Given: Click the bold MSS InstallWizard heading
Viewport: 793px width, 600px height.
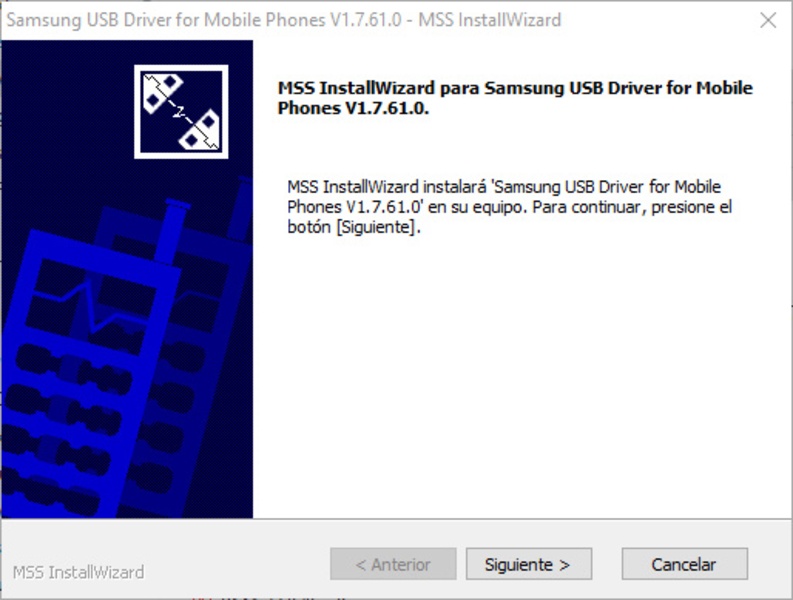Looking at the screenshot, I should click(x=515, y=98).
